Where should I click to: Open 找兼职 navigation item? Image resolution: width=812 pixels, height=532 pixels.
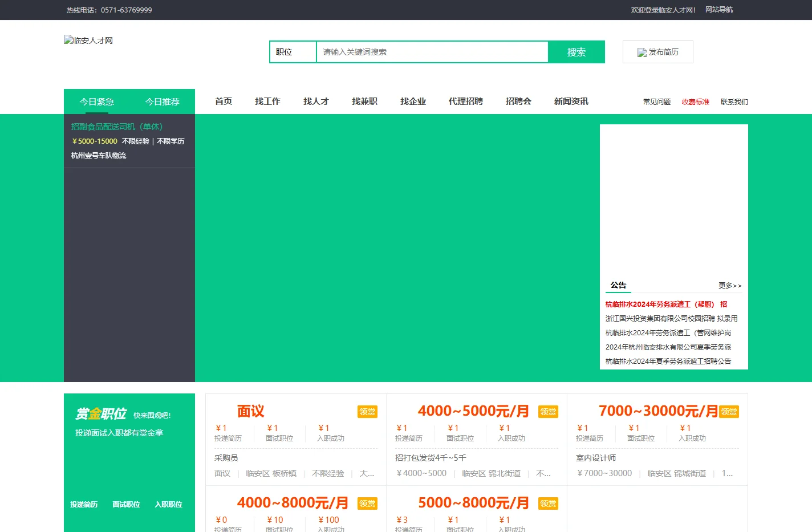(x=364, y=101)
